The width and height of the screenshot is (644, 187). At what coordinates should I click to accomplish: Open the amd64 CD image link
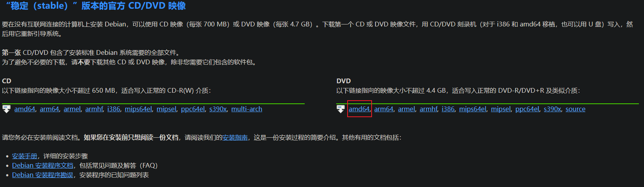25,109
